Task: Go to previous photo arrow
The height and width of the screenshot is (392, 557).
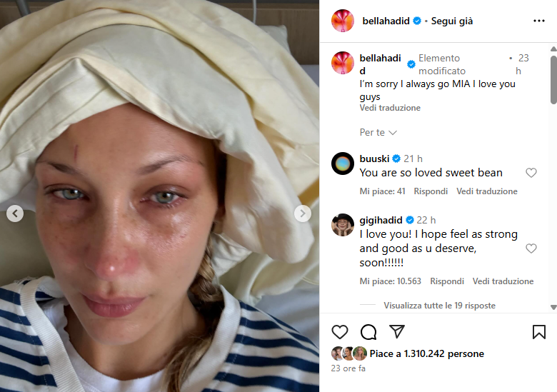Action: pyautogui.click(x=15, y=213)
